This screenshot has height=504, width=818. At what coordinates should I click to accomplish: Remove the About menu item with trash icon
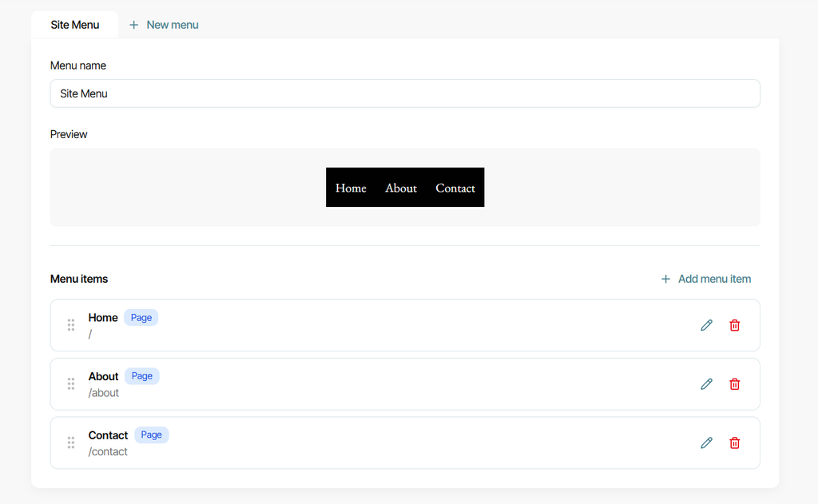pos(735,384)
